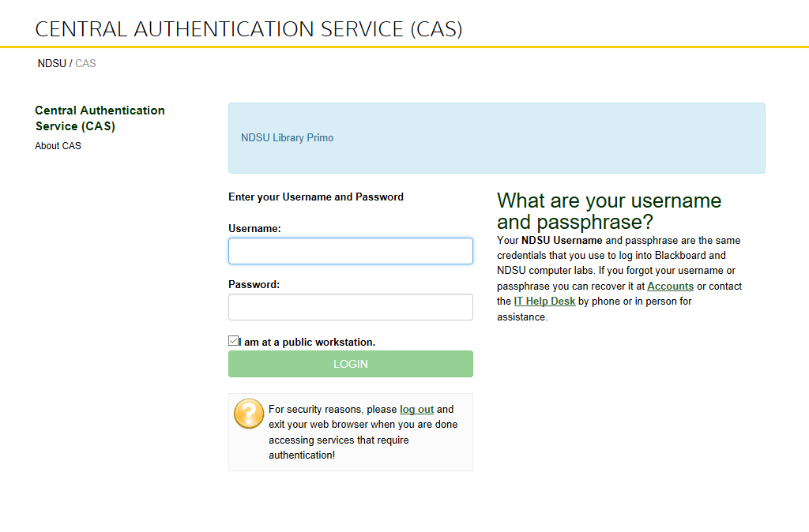
Task: Open the About CAS sidebar link
Action: tap(58, 146)
